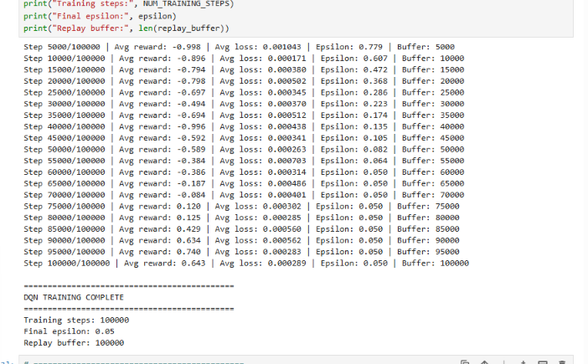This screenshot has height=364, width=588.
Task: Click "Buffer: 90000" in the output
Action: (x=428, y=240)
